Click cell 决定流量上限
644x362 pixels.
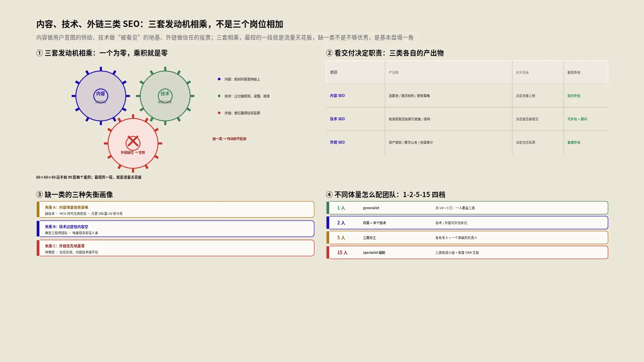click(x=526, y=96)
